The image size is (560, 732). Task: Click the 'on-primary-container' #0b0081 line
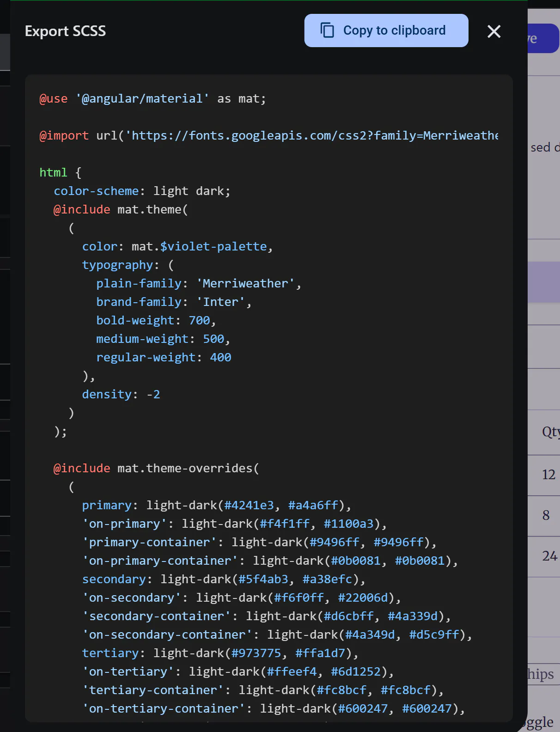[270, 561]
